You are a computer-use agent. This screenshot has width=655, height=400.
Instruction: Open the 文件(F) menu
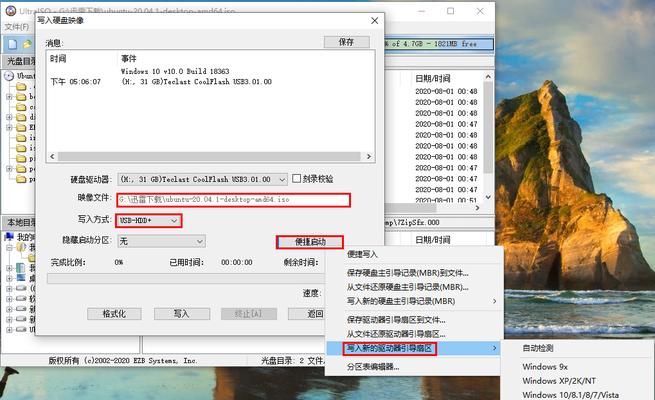click(17, 27)
